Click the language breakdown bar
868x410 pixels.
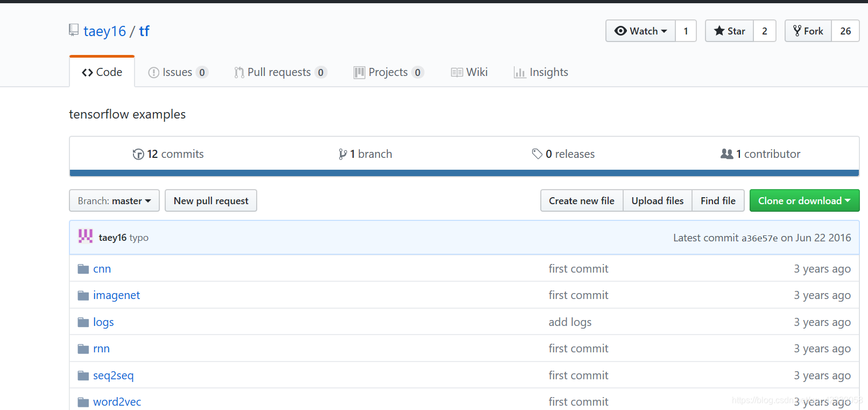coord(464,173)
